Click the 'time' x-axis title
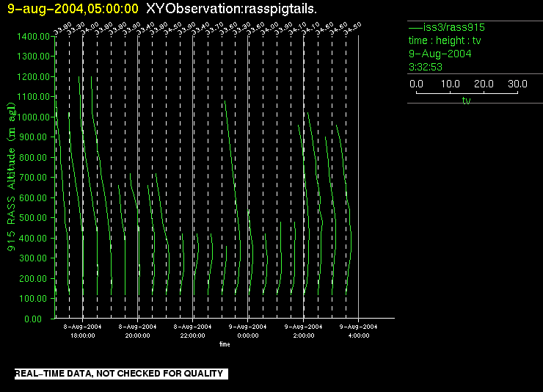The width and height of the screenshot is (543, 392). [224, 344]
